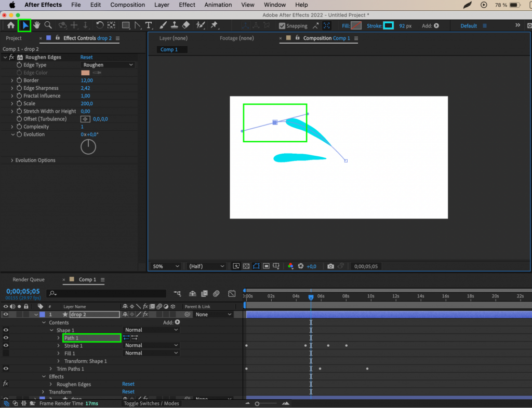Screen dimensions: 532x408
Task: Reset the Roughen Edges effect
Action: pos(86,57)
